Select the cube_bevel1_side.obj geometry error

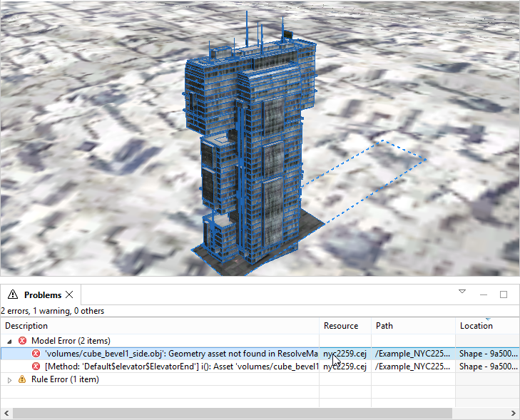(178, 354)
